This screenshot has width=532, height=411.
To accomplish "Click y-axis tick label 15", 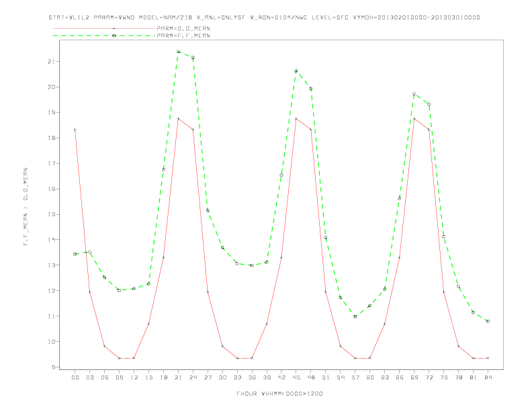I will (x=51, y=214).
